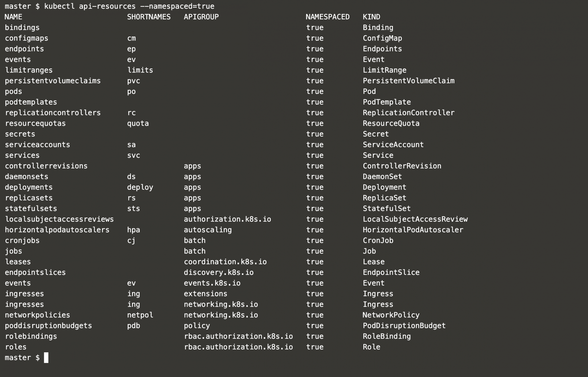This screenshot has width=588, height=377.
Task: Click the hpa short name
Action: tap(133, 230)
